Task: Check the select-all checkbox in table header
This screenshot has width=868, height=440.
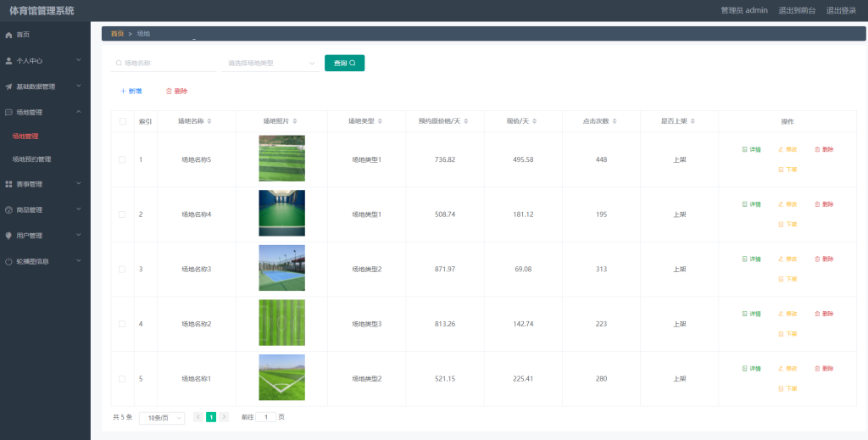Action: pos(122,121)
